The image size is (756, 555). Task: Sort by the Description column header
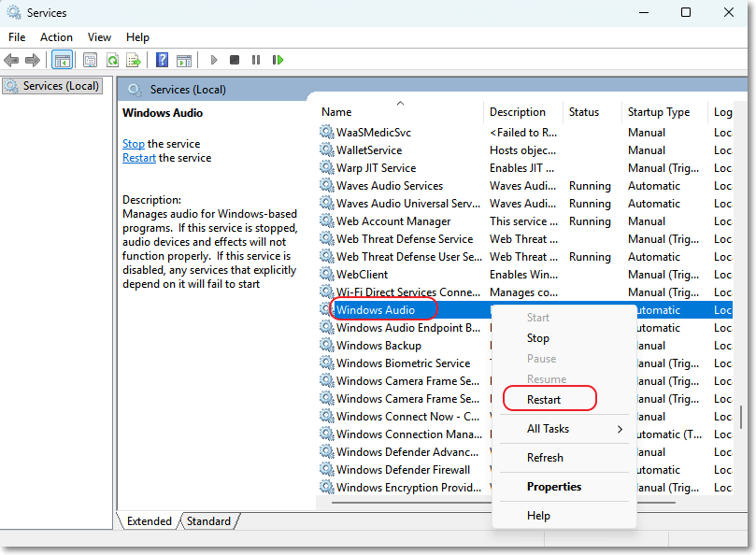[x=523, y=112]
